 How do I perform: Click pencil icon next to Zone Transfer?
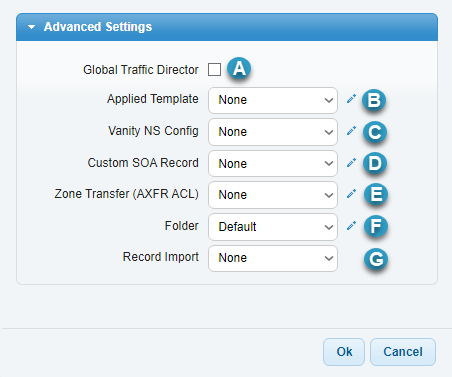coord(351,194)
